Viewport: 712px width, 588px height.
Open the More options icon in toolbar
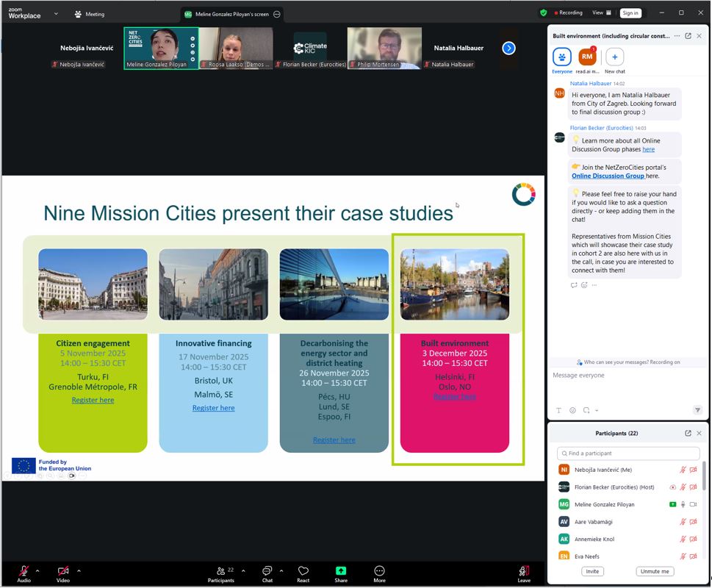pos(379,571)
